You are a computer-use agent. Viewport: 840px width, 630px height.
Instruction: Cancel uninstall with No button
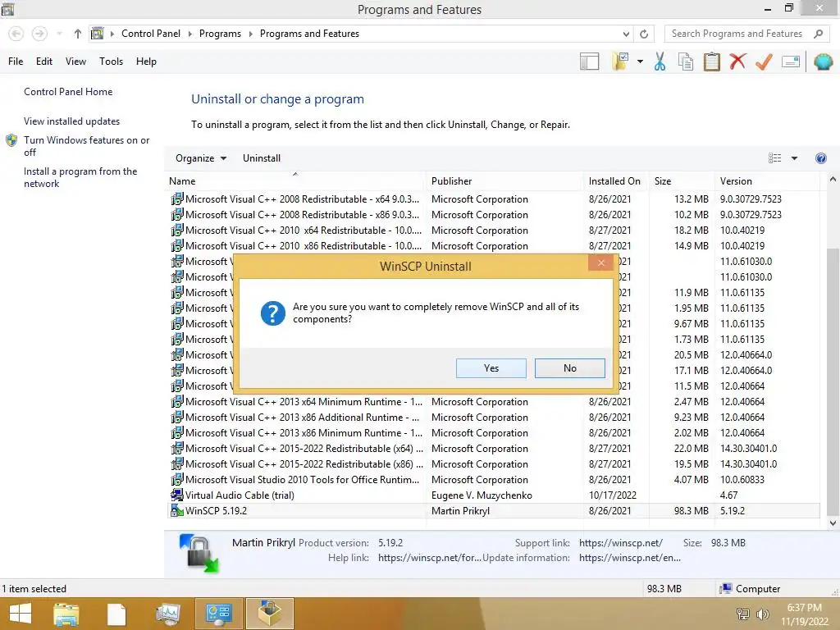569,368
